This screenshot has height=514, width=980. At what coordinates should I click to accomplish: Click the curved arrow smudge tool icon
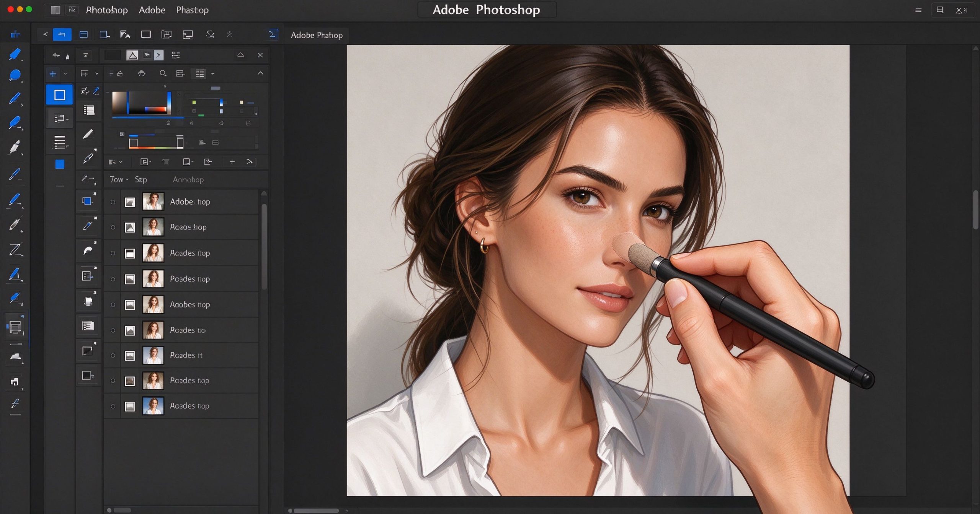[88, 250]
